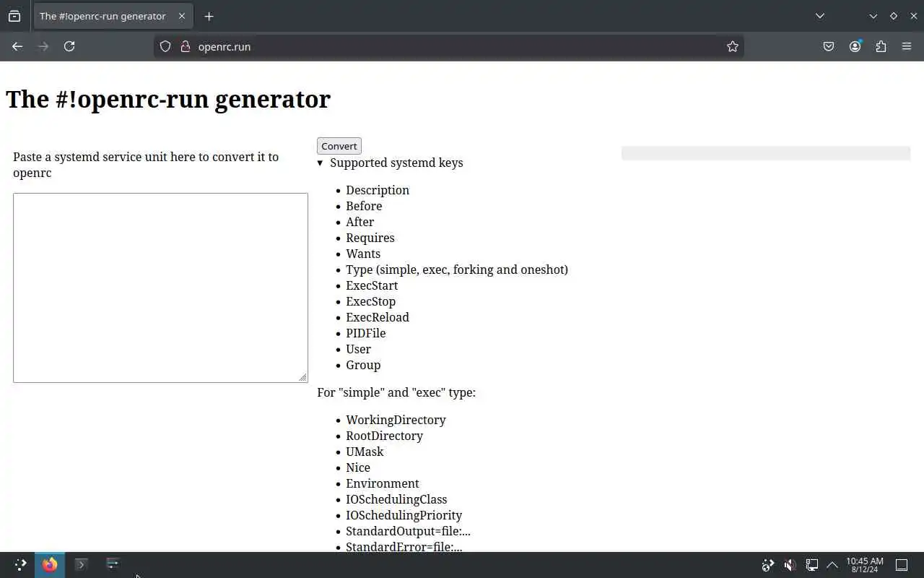
Task: Close the openrc-run generator tab
Action: pyautogui.click(x=182, y=16)
